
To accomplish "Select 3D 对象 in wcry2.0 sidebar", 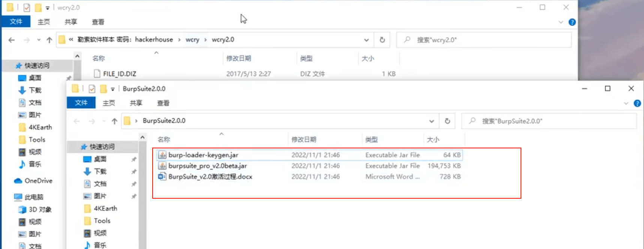I will click(35, 209).
